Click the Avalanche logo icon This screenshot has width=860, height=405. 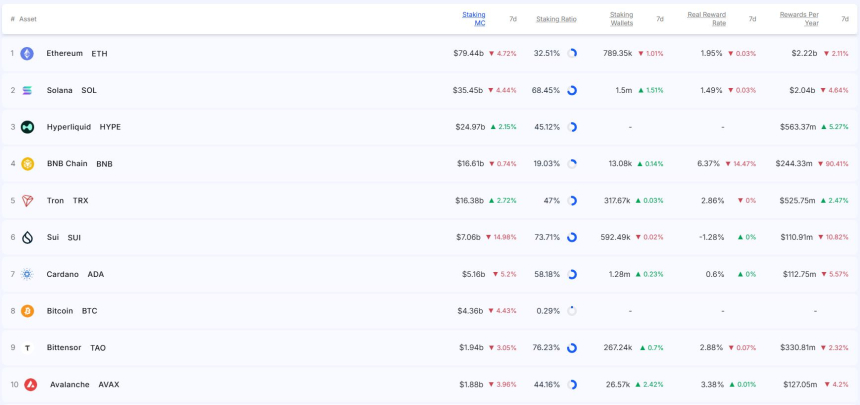pos(30,385)
